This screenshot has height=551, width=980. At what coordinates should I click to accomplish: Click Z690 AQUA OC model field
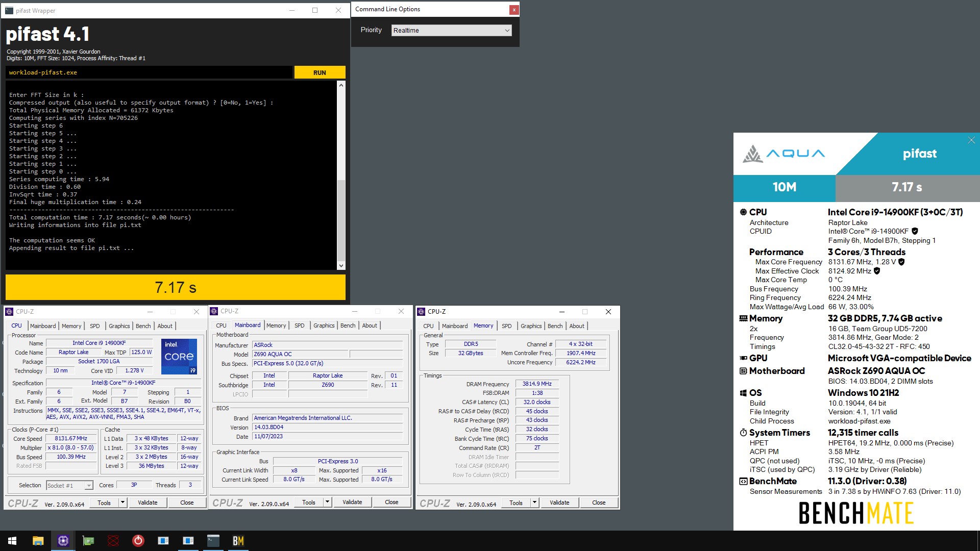[300, 354]
